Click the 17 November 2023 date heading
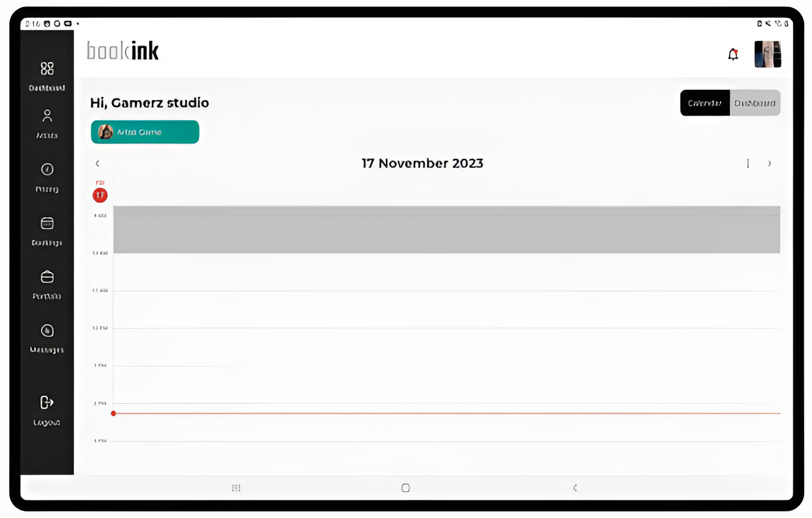812x518 pixels. tap(422, 164)
